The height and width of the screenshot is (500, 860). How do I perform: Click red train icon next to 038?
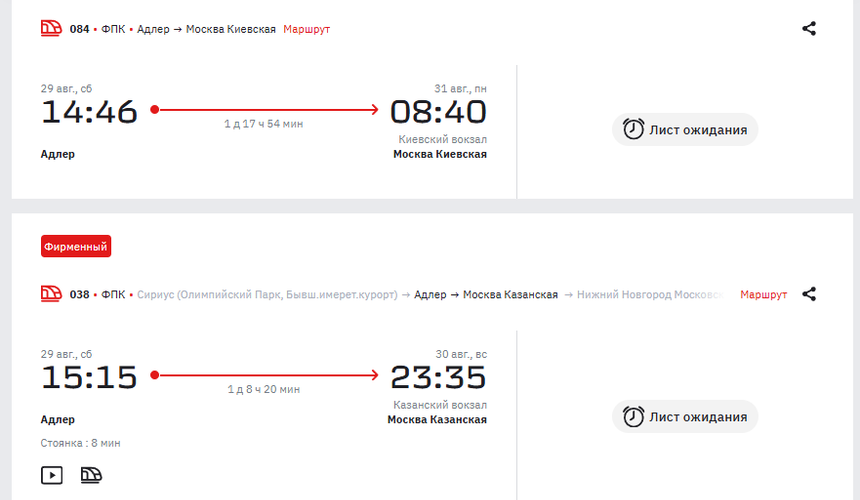tap(51, 294)
